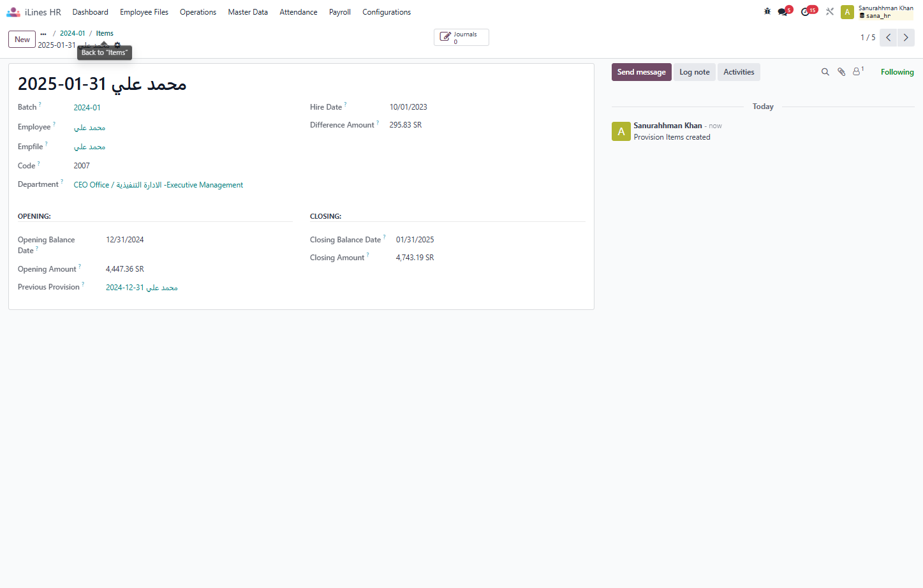Open the debug bug icon menu

pos(767,11)
